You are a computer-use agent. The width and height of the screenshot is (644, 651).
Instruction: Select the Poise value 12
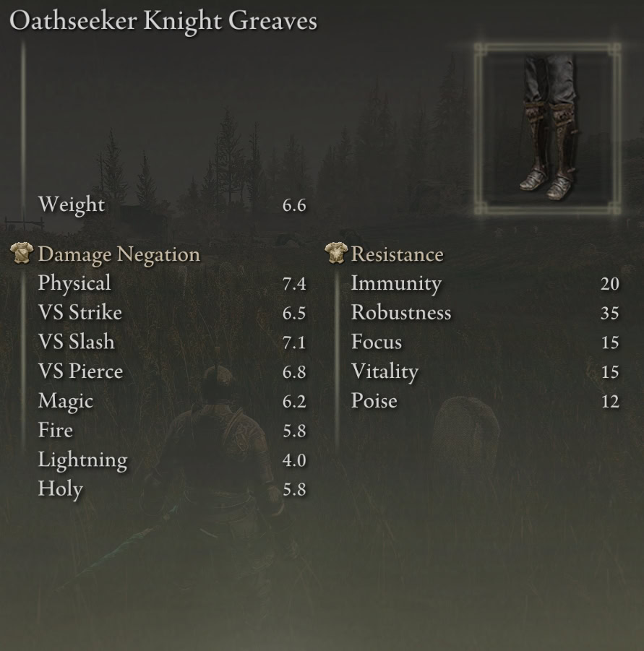pos(610,402)
